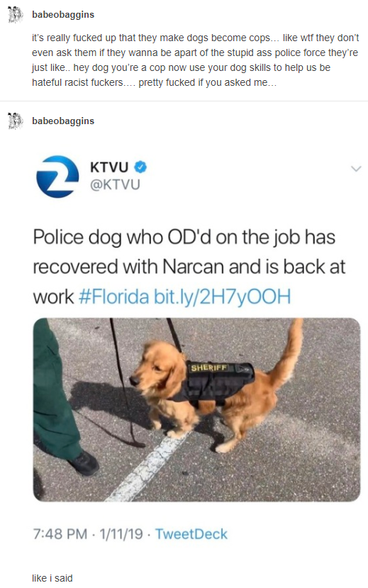This screenshot has width=368, height=588.
Task: Click the tweet text about the police dog
Action: click(189, 267)
